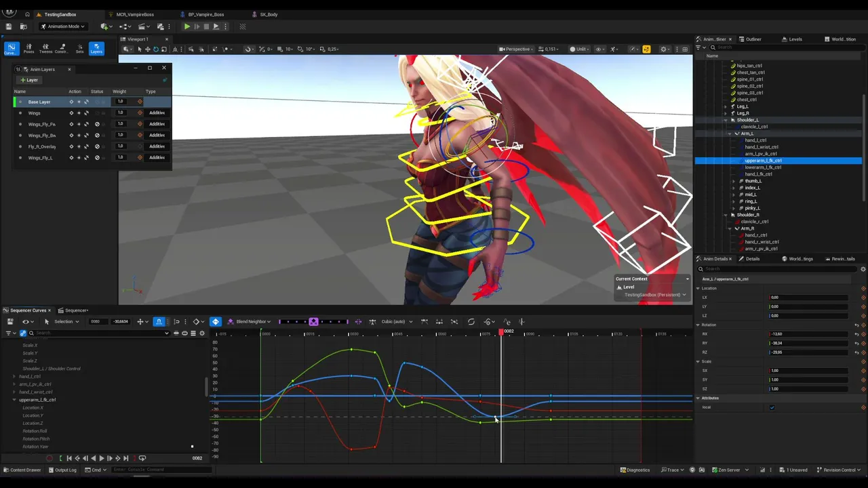Switch to the SK_Body tab
The width and height of the screenshot is (868, 488).
(x=269, y=14)
